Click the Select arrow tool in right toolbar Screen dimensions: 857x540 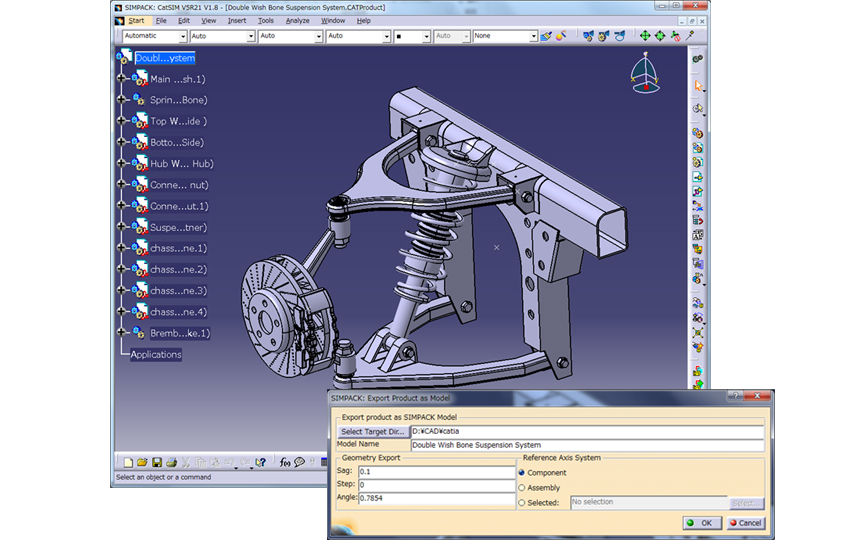pyautogui.click(x=698, y=86)
